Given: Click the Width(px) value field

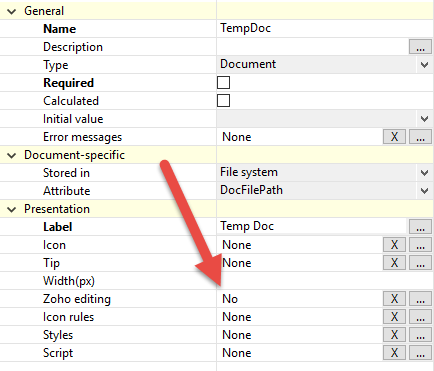Looking at the screenshot, I should click(x=325, y=281).
